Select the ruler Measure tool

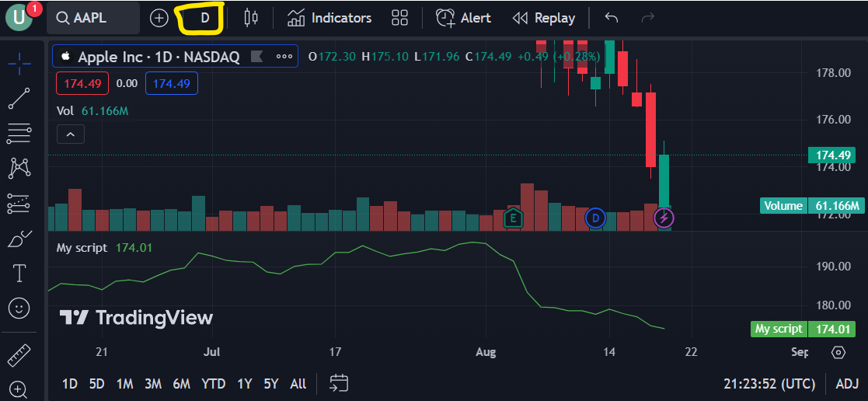point(19,356)
